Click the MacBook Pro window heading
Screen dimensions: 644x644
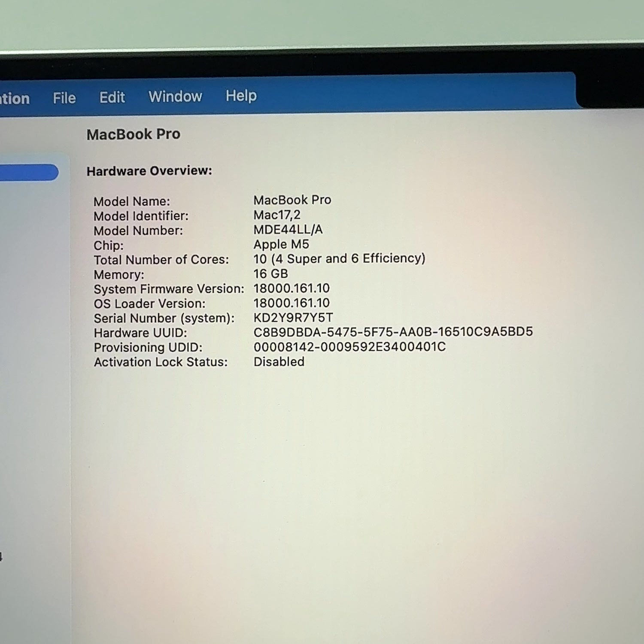pos(134,134)
